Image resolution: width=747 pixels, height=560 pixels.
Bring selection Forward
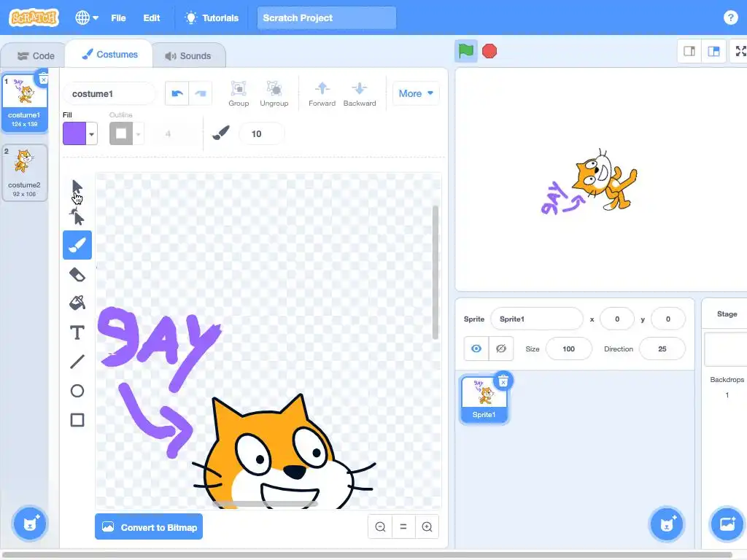point(322,93)
